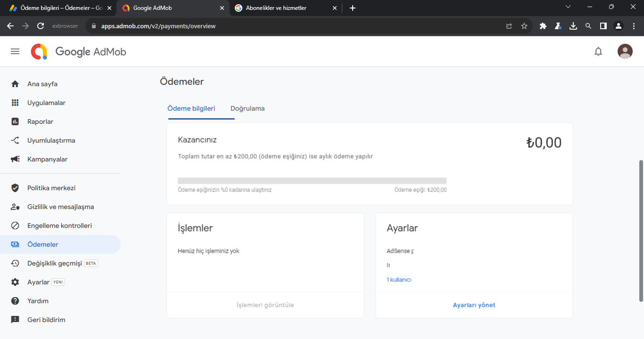Screen dimensions: 644x339
Task: Click the Raporlar chart icon
Action: tap(15, 121)
